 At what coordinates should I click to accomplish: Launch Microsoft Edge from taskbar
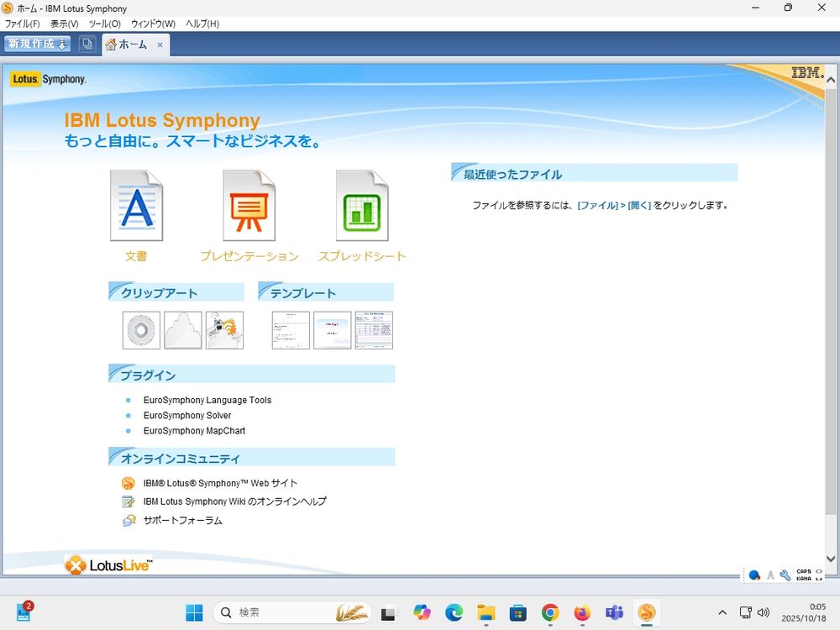point(454,612)
